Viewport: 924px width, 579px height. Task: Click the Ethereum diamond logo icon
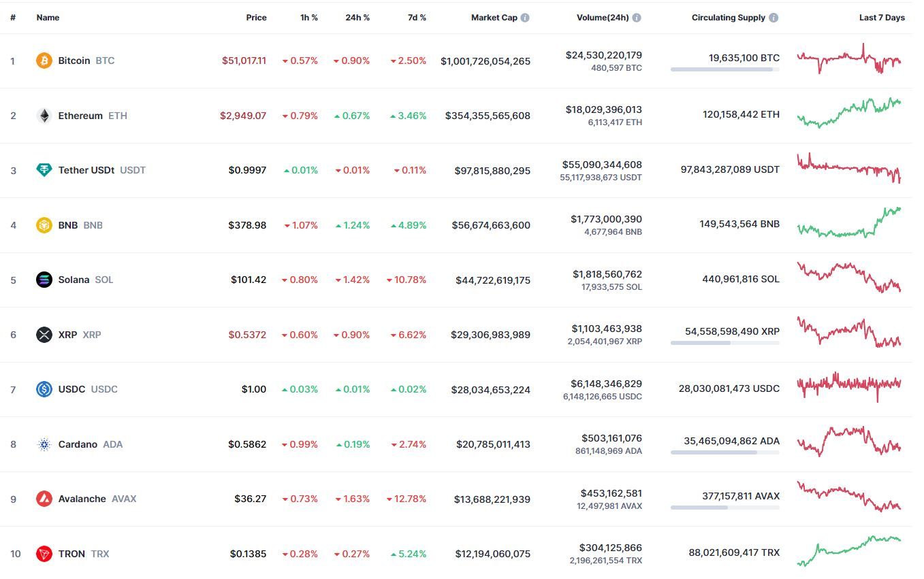pyautogui.click(x=44, y=116)
